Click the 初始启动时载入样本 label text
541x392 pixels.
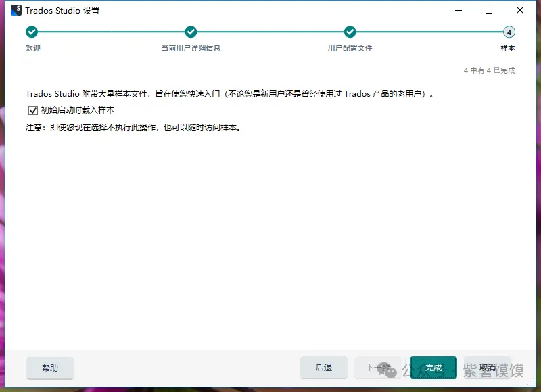click(77, 110)
